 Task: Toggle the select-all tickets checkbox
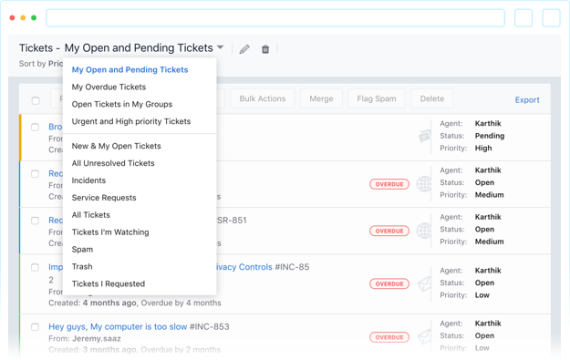pyautogui.click(x=35, y=101)
